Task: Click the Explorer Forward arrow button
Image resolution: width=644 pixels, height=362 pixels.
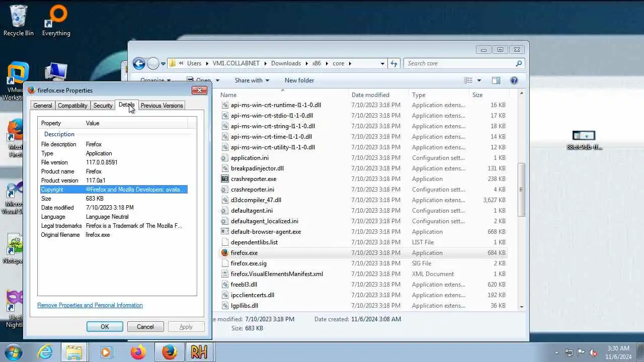Action: click(153, 63)
